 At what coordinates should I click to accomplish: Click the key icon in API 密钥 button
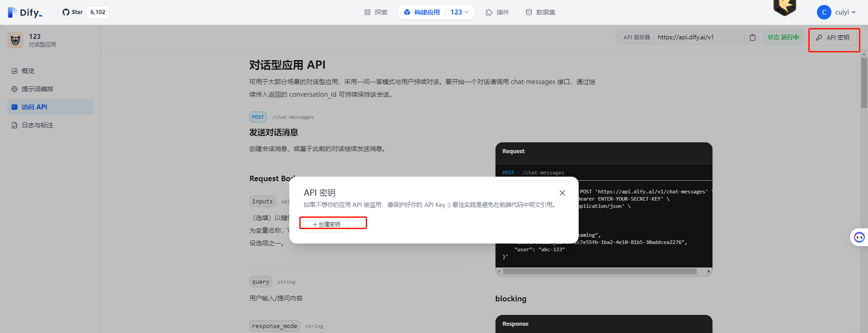(x=819, y=38)
